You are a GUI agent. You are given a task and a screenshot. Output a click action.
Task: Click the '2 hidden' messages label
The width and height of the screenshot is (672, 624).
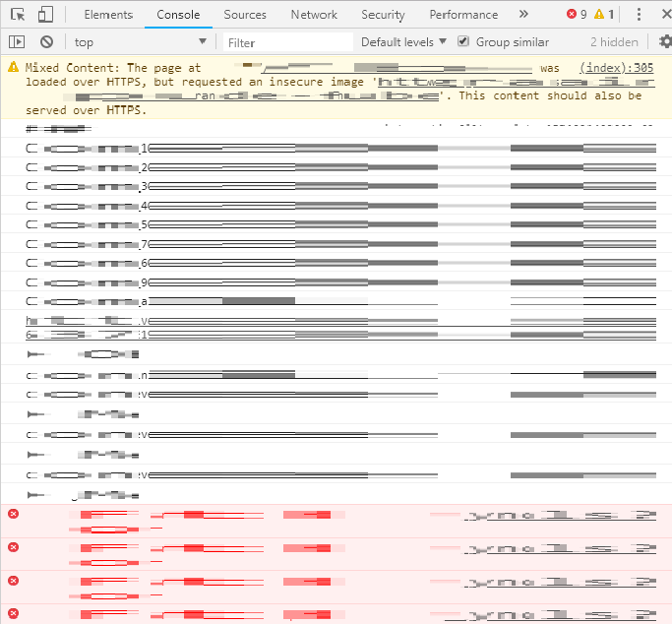point(613,42)
